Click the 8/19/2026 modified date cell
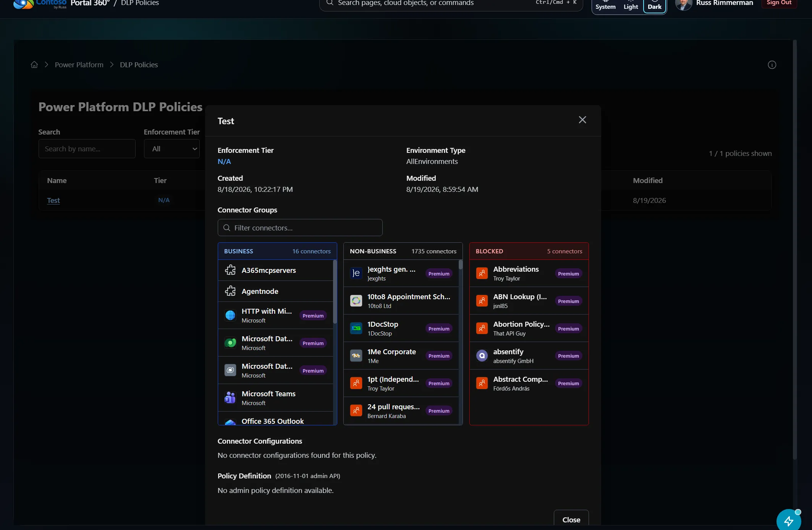 coord(649,200)
